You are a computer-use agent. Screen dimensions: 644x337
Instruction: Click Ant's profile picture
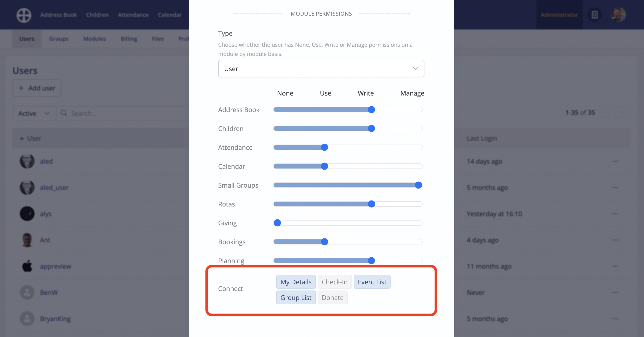[x=27, y=240]
